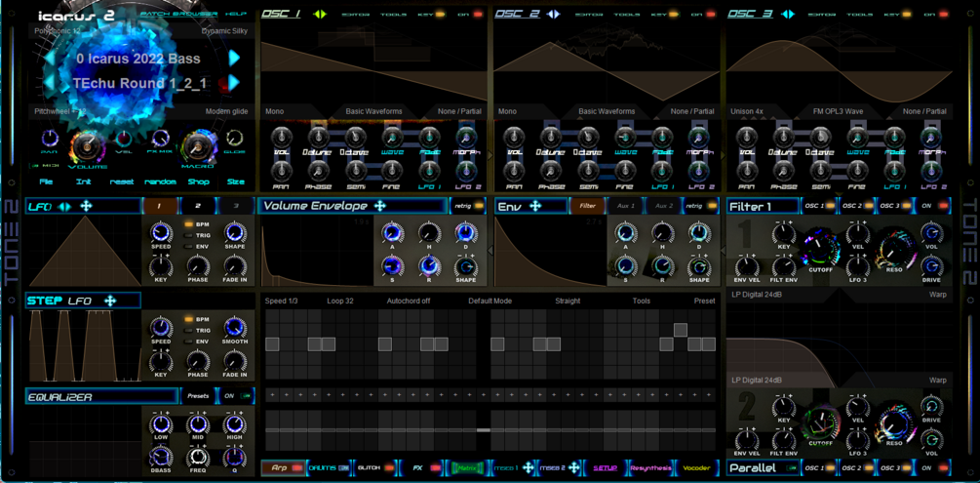Click the arrows beside OSC 2 title
This screenshot has height=483, width=980.
(x=553, y=14)
